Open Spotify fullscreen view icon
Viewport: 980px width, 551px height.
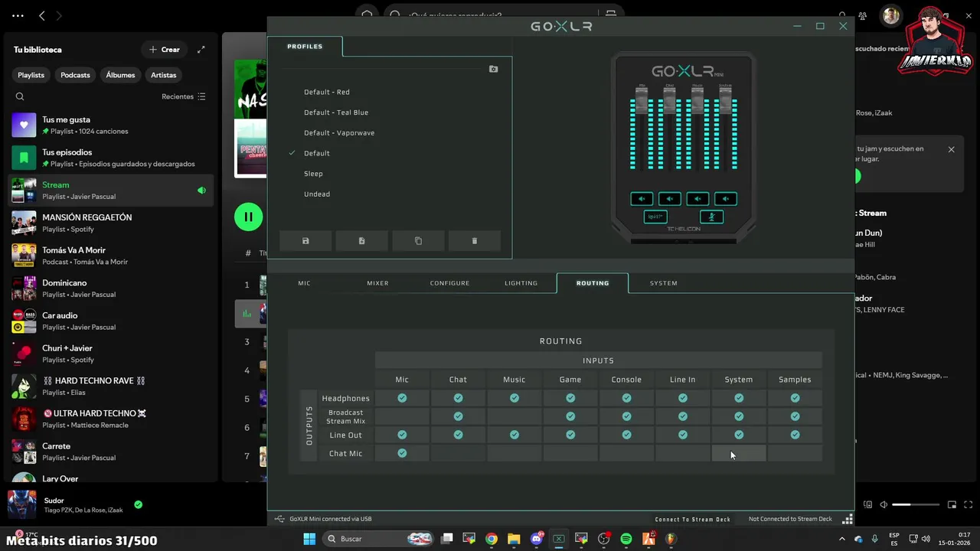click(967, 504)
